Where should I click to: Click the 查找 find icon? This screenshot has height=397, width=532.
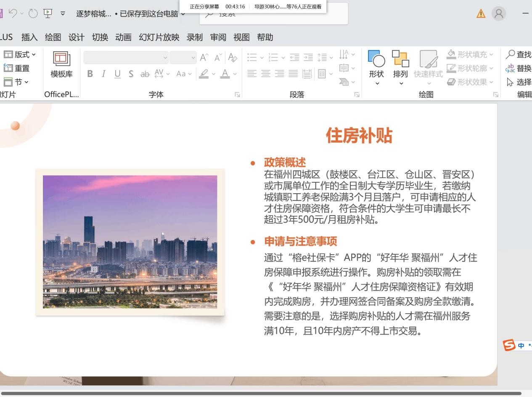click(x=510, y=54)
